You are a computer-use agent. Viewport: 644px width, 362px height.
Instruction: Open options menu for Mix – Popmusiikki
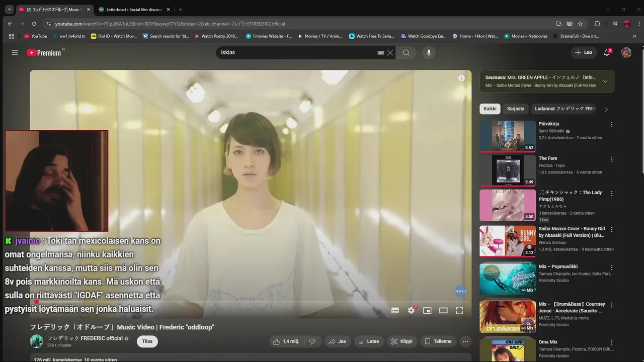coord(612,267)
